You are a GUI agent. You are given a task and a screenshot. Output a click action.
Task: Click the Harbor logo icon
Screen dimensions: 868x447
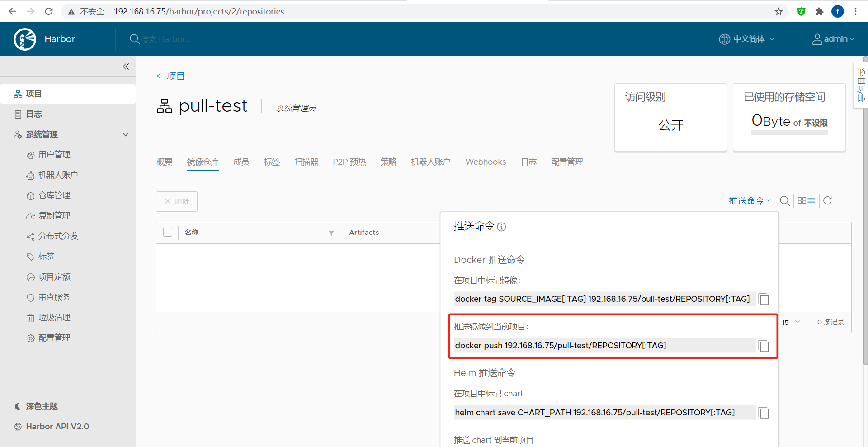pyautogui.click(x=25, y=39)
